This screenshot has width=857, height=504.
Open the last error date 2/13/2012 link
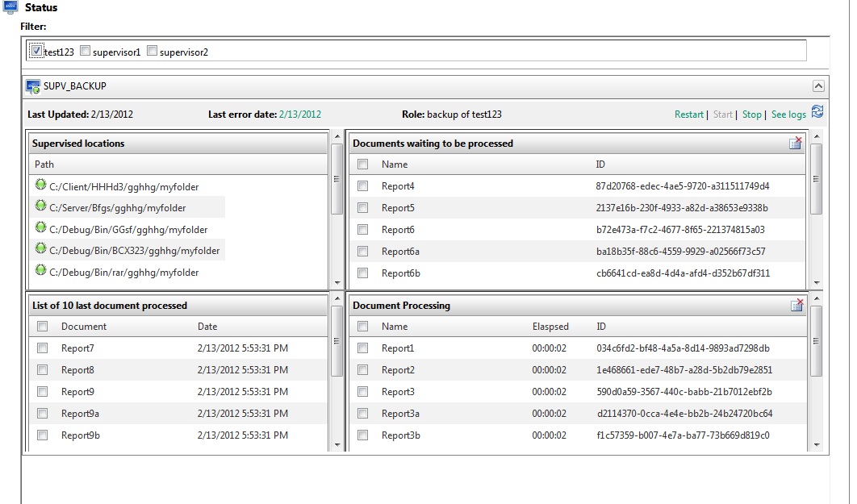300,115
